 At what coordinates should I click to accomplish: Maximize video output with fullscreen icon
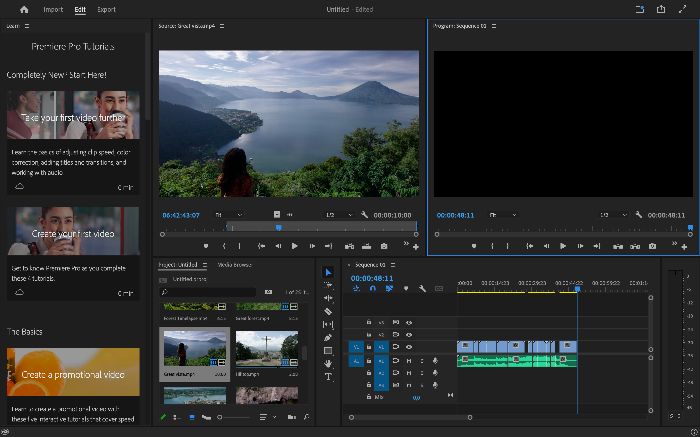682,9
